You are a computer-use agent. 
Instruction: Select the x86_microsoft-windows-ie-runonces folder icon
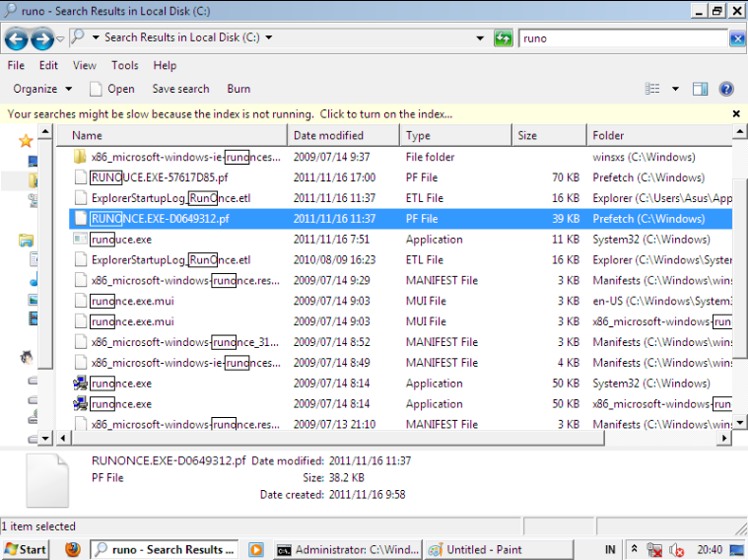point(80,156)
